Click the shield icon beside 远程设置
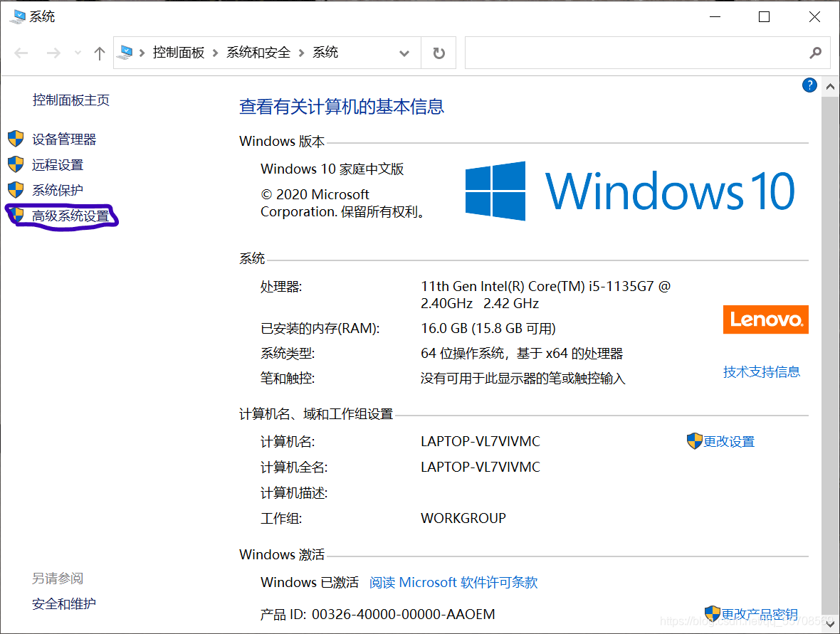The height and width of the screenshot is (634, 840). [16, 164]
